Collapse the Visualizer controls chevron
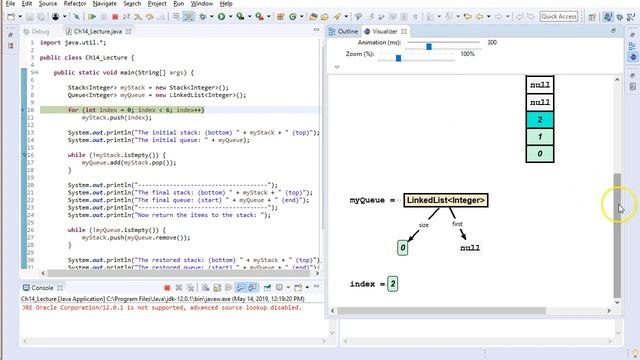 (x=337, y=67)
